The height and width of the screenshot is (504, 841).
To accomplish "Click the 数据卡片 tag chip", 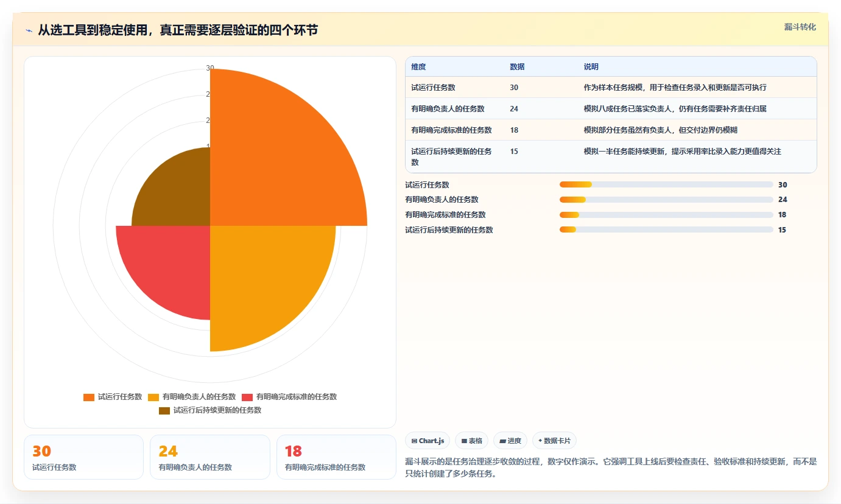I will point(554,441).
